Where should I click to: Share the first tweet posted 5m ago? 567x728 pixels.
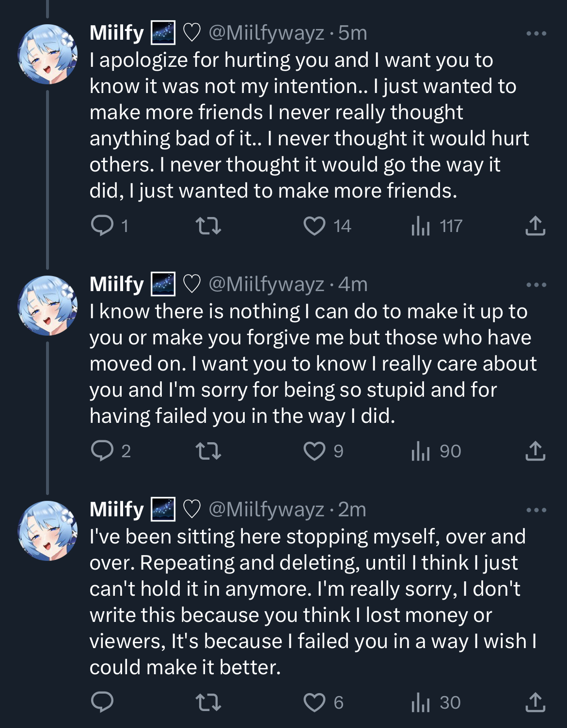click(x=535, y=226)
